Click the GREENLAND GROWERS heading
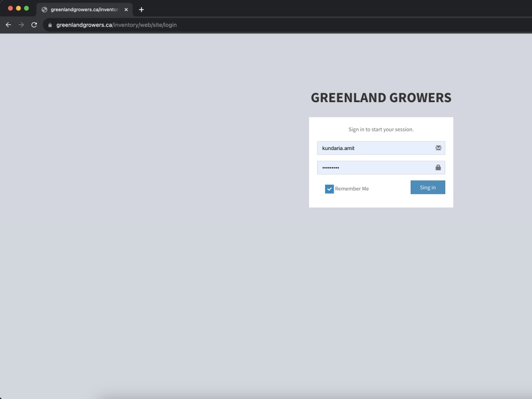The width and height of the screenshot is (532, 399). (381, 98)
